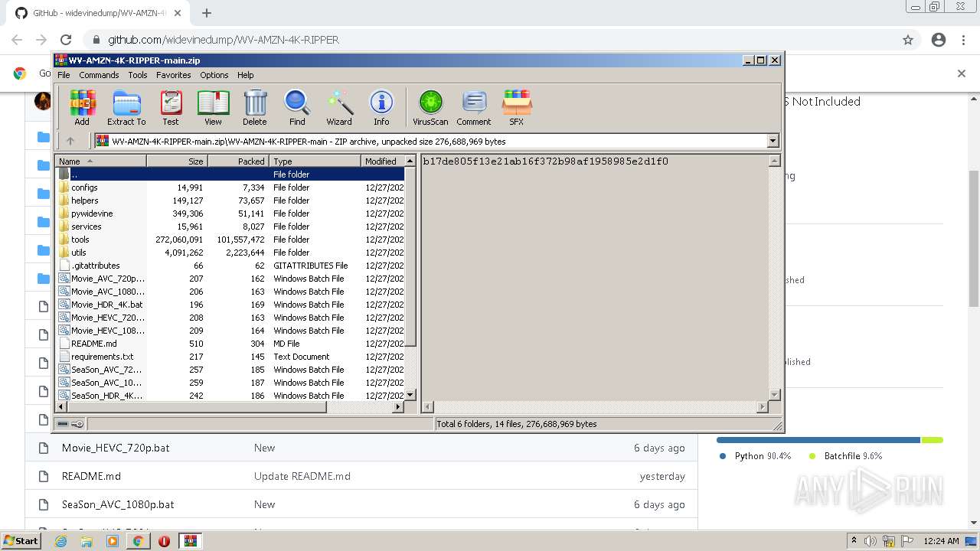Select Movie_HDR_4K.bat in archive list
This screenshot has width=980, height=551.
(x=230, y=305)
